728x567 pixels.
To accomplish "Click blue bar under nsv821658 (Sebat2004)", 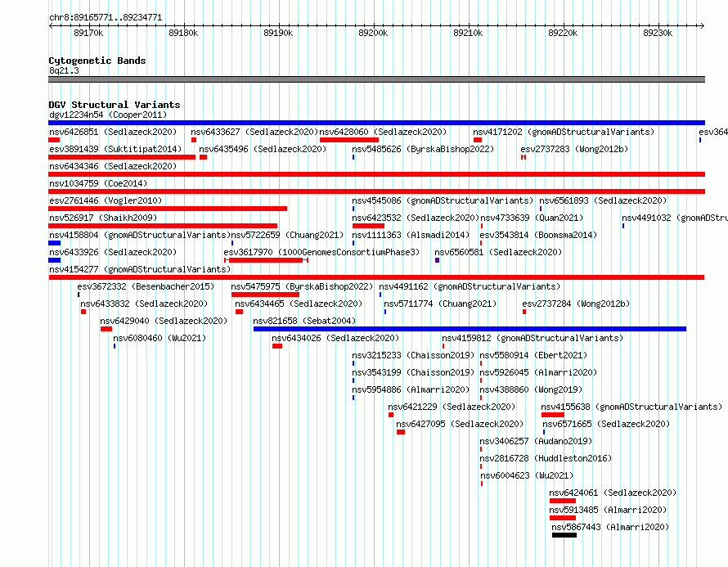I will click(x=470, y=329).
